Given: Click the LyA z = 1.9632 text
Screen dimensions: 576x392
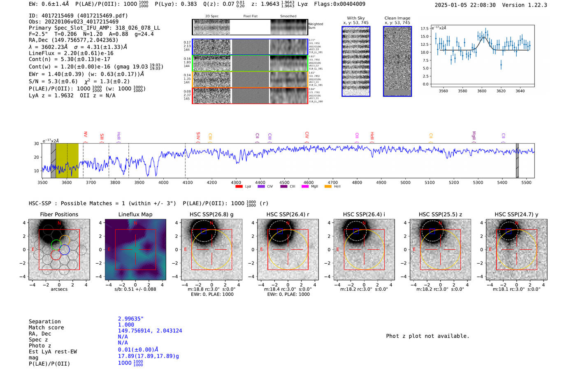Looking at the screenshot, I should click(x=51, y=95).
